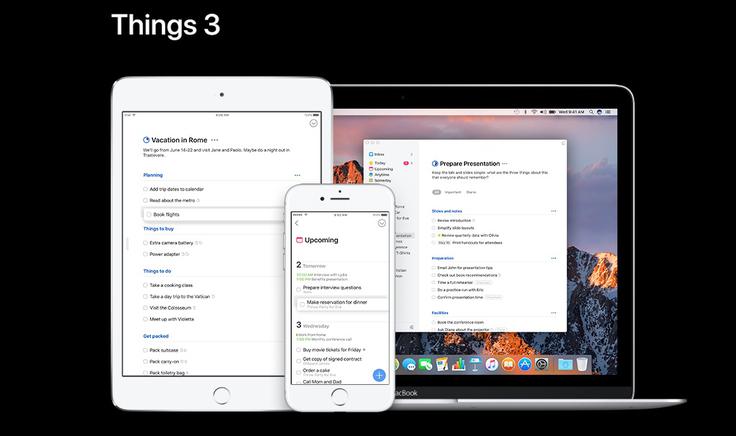Check off Visit the Colosseum
The width and height of the screenshot is (736, 436).
[x=145, y=308]
